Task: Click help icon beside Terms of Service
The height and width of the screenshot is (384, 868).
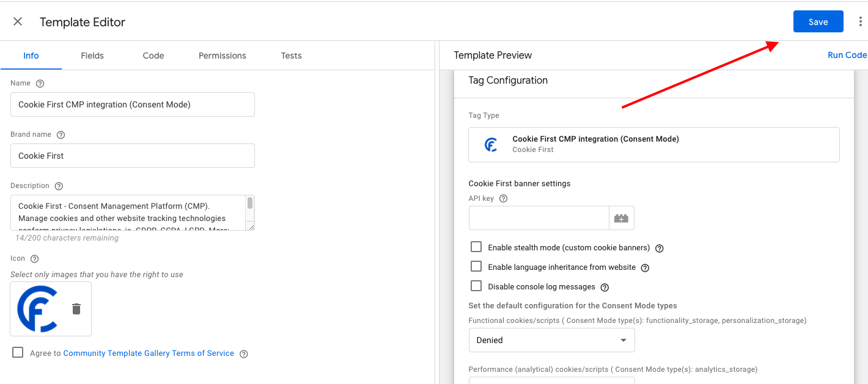Action: (244, 354)
